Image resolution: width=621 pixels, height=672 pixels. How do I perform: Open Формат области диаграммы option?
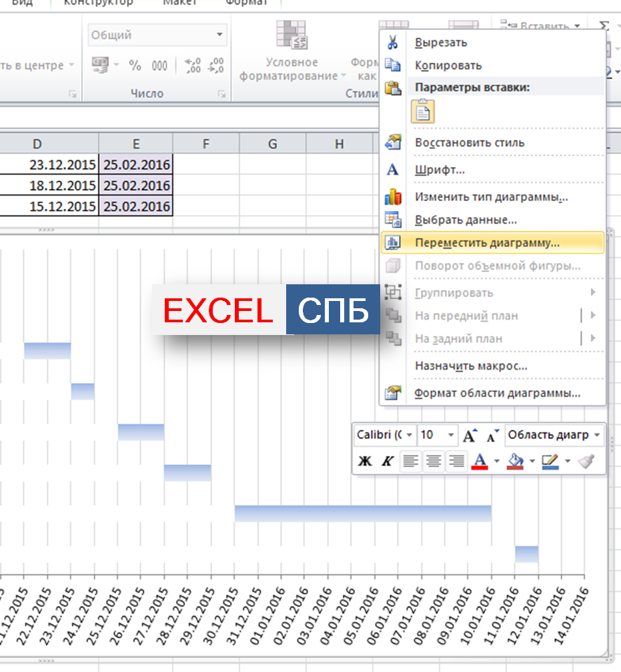point(497,394)
